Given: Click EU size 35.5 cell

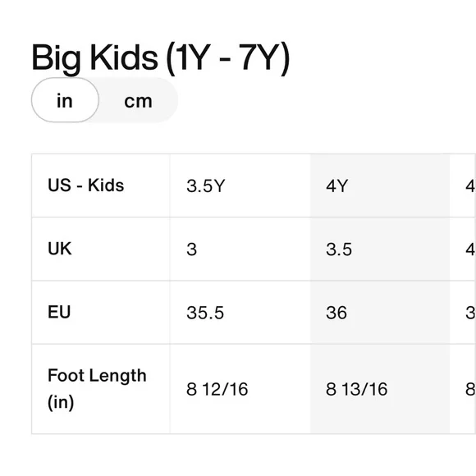Looking at the screenshot, I should (240, 313).
